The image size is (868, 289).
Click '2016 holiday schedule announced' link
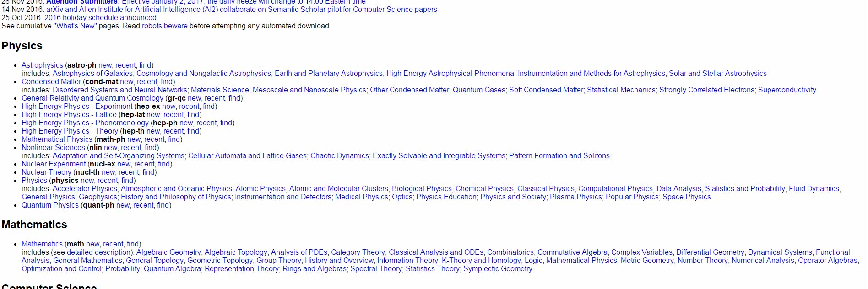(100, 18)
